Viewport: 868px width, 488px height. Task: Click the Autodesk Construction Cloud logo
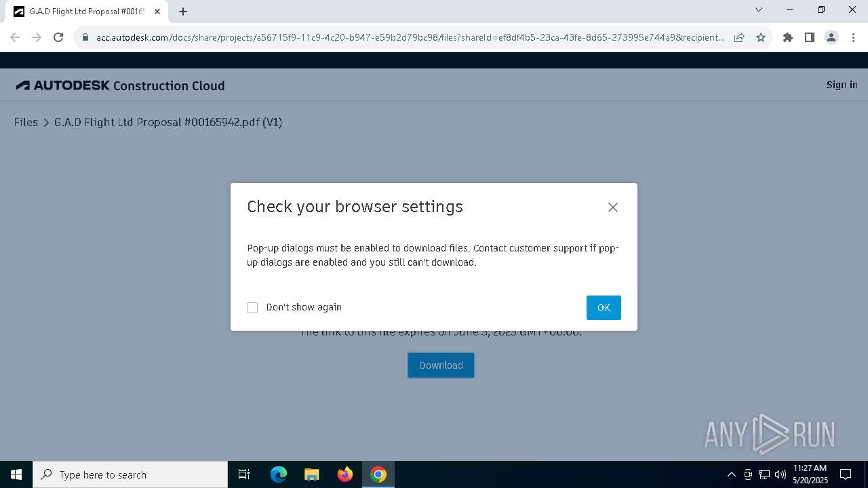120,85
